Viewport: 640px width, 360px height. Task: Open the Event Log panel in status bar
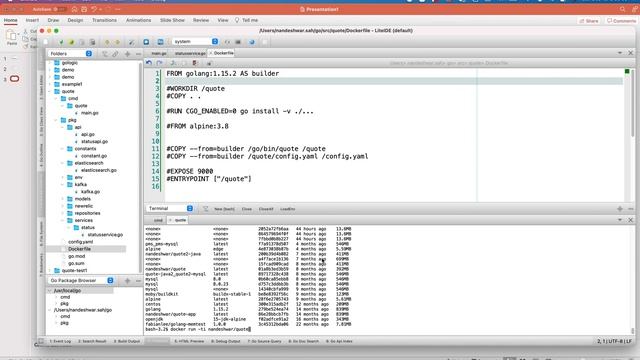[60, 341]
